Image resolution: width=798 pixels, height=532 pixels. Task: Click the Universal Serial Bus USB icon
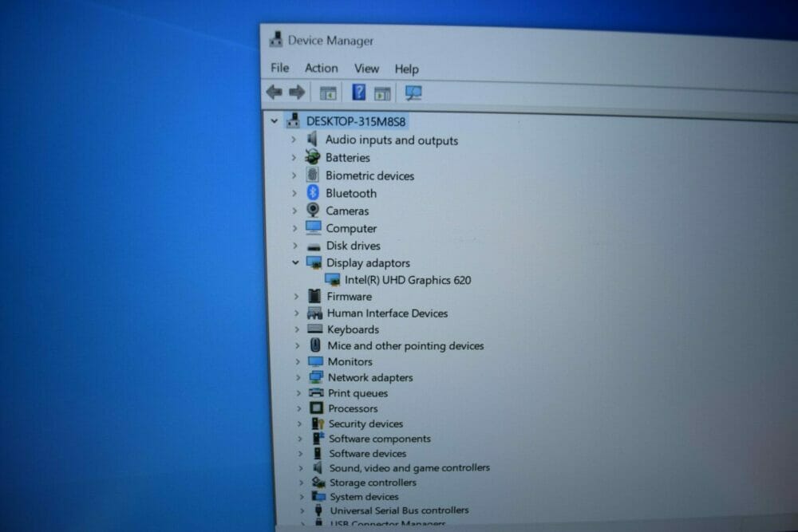(318, 510)
